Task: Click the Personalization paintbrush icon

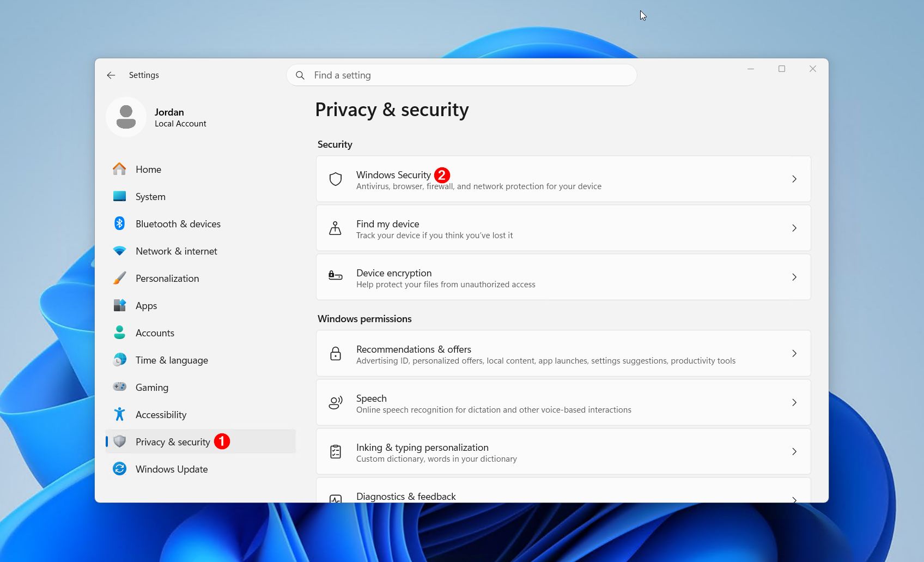Action: click(x=119, y=278)
